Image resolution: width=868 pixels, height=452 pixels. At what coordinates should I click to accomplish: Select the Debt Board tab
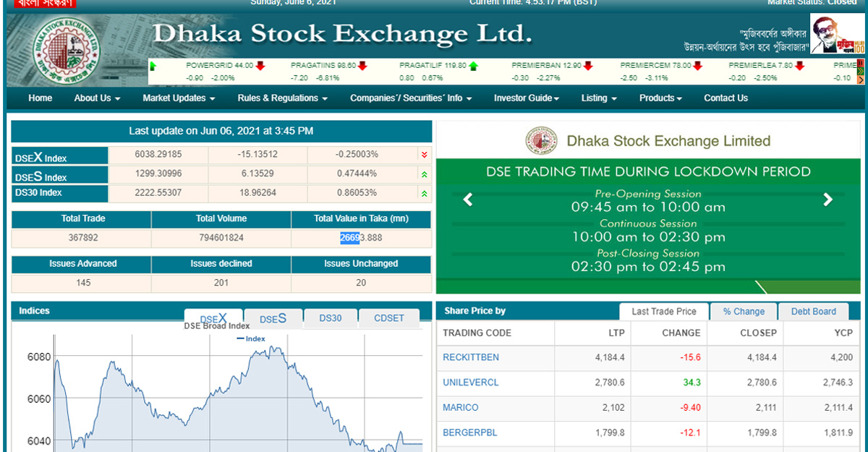[x=814, y=312]
